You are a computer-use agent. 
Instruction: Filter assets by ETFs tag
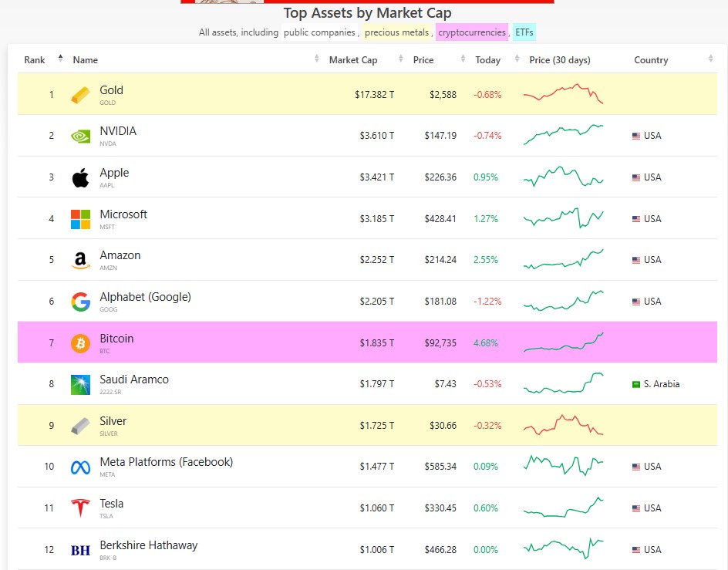(x=524, y=32)
